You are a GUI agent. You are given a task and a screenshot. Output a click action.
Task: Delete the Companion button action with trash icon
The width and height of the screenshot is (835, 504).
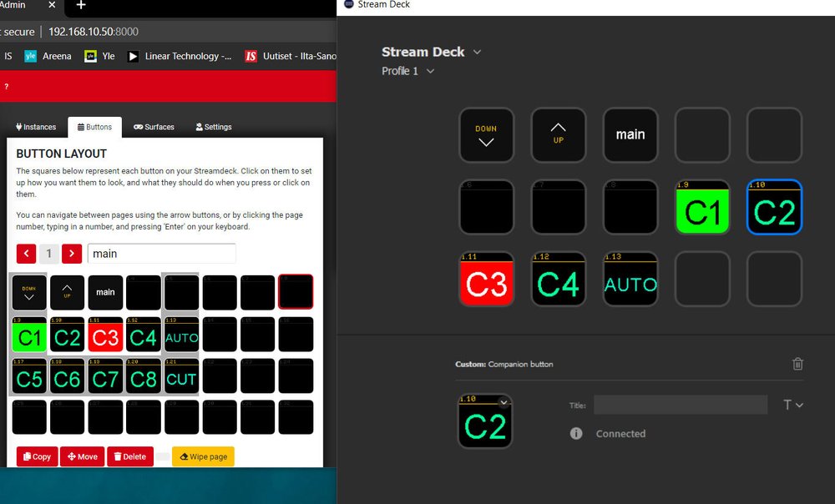click(x=797, y=364)
